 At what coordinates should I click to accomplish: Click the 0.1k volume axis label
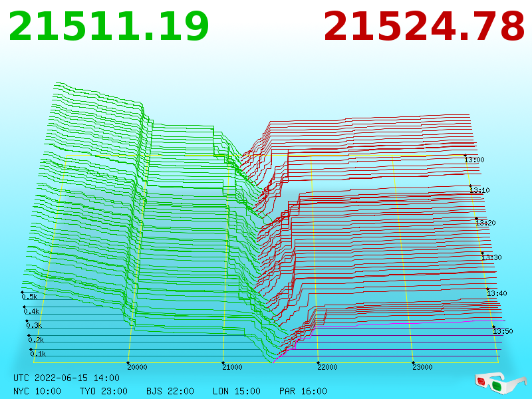click(38, 354)
